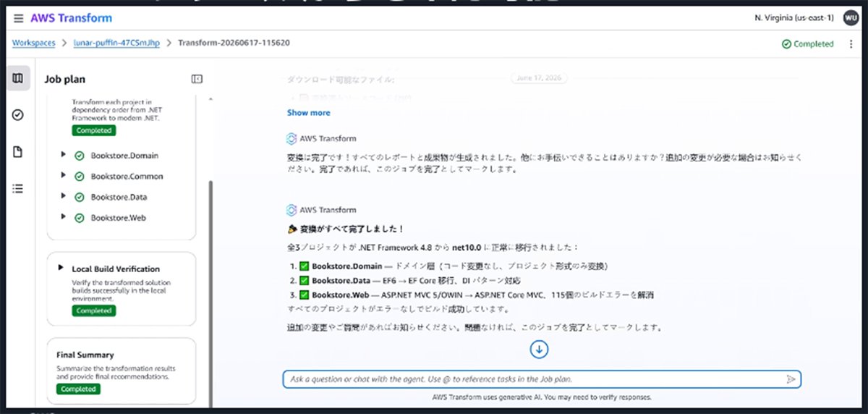
Task: Select Bookstore.Common in job plan
Action: click(x=127, y=177)
